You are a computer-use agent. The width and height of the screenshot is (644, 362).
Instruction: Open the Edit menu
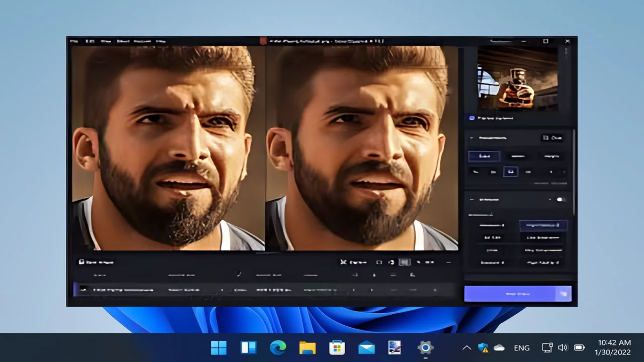90,41
